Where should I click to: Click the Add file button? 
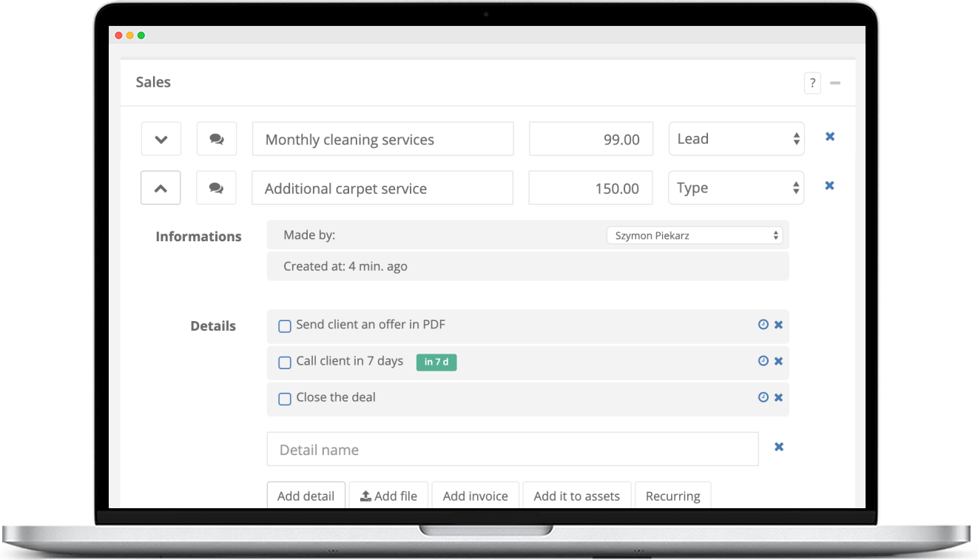pyautogui.click(x=388, y=496)
